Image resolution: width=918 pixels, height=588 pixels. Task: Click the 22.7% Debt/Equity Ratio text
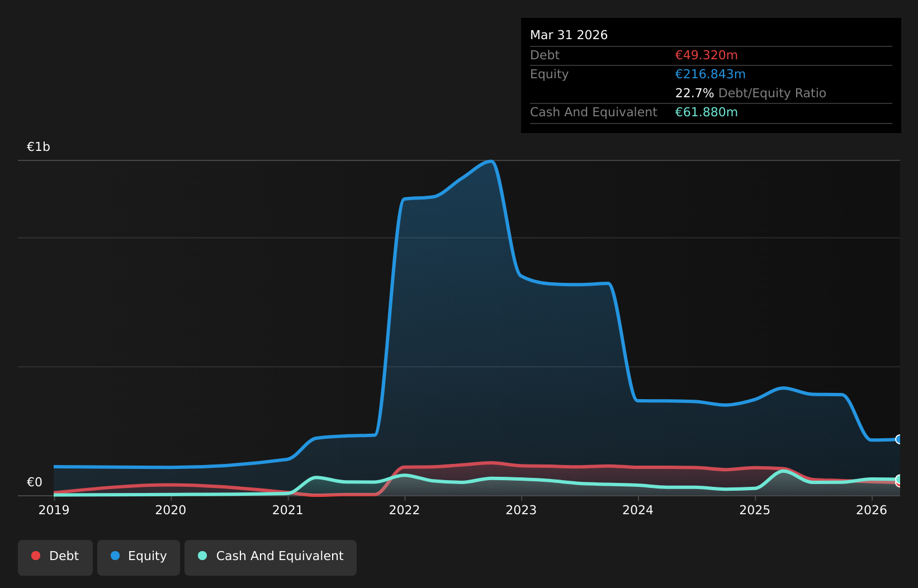coord(750,93)
